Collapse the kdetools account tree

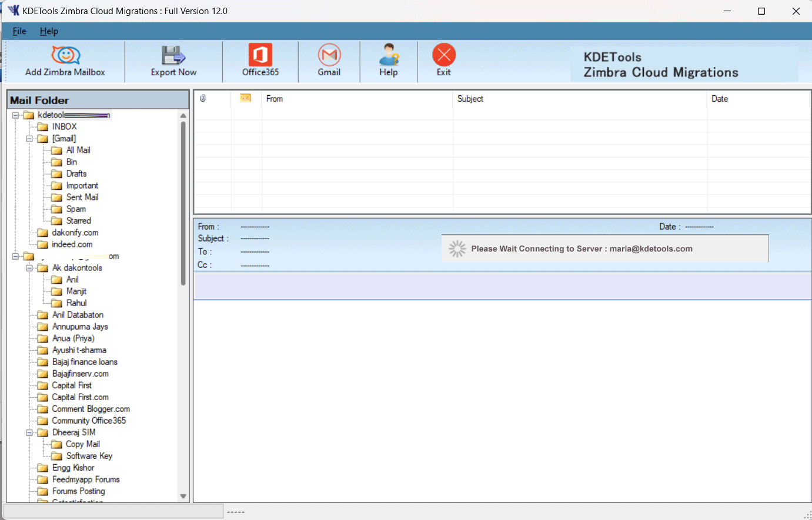pos(15,115)
